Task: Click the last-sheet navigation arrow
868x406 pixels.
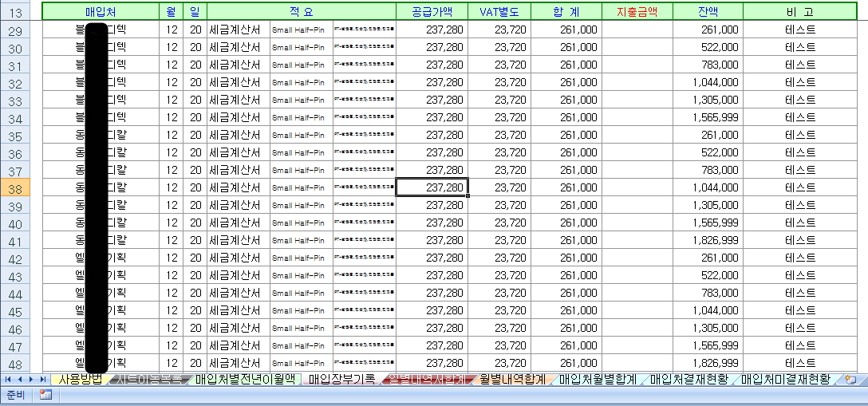Action: tap(42, 380)
